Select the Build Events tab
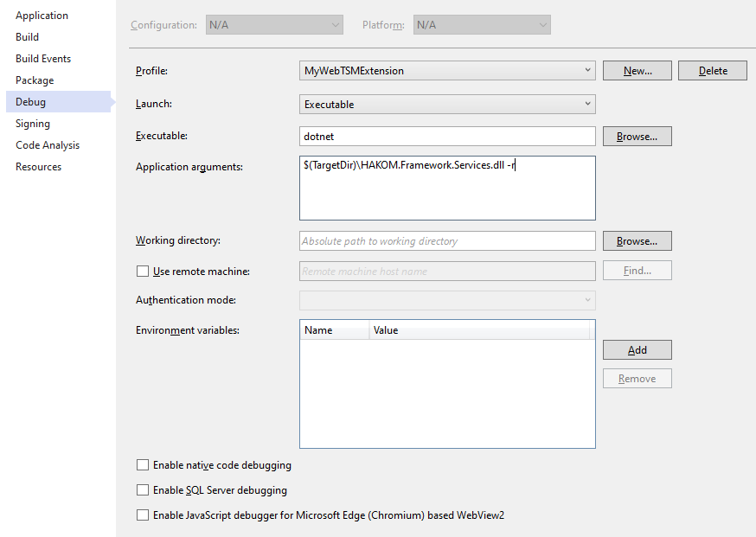The width and height of the screenshot is (756, 537). point(43,59)
